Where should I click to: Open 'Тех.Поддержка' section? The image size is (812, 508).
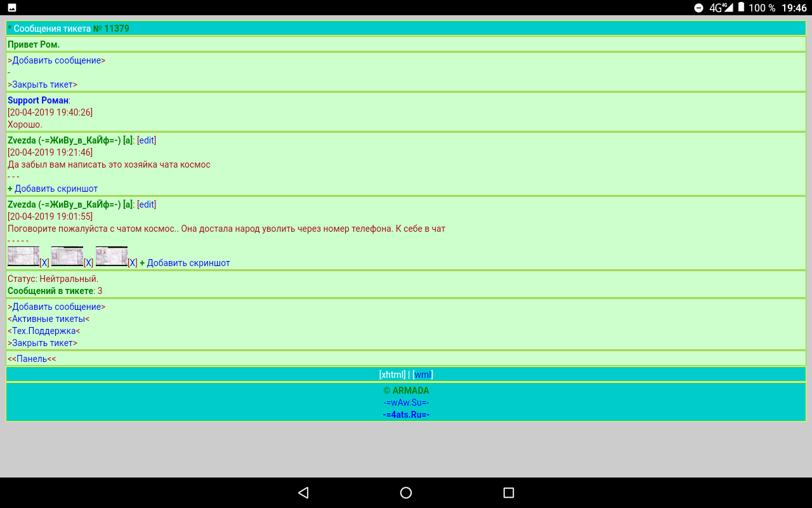[x=44, y=331]
